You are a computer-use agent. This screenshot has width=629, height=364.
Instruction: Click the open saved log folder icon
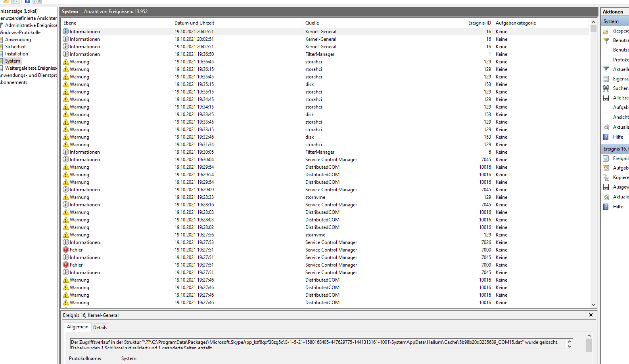pyautogui.click(x=606, y=31)
